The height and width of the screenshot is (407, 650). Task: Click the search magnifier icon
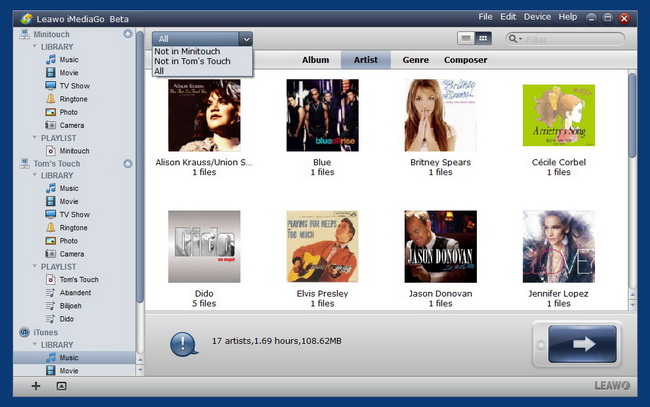pyautogui.click(x=514, y=39)
